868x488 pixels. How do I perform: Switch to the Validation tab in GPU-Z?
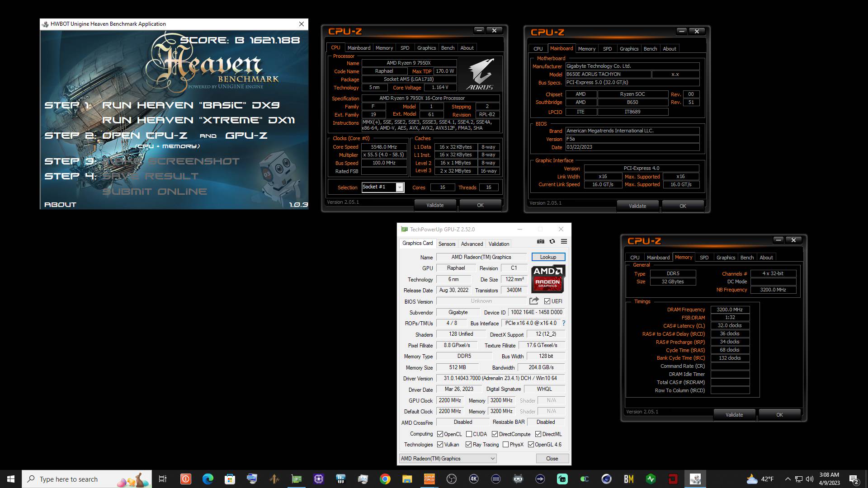499,244
